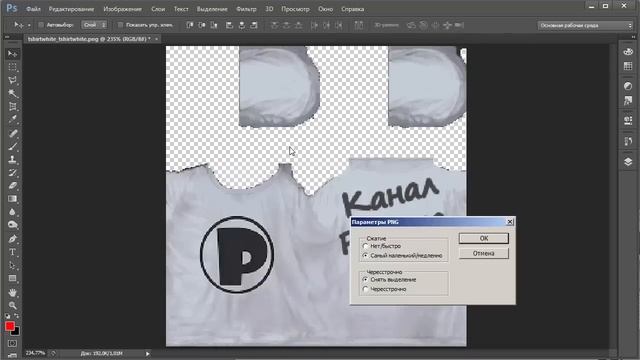Select the Pen tool
Viewport: 640px width, 360px height.
click(x=12, y=239)
